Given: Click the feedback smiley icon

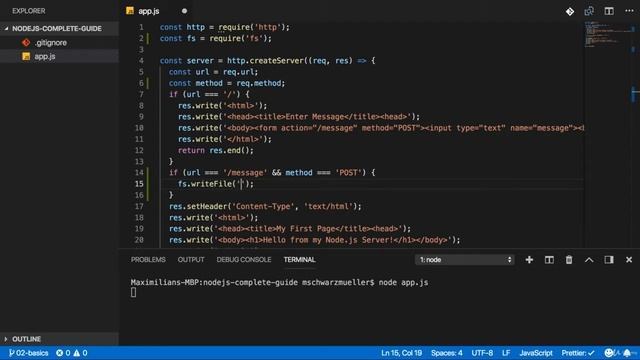Looking at the screenshot, I should click(x=609, y=353).
